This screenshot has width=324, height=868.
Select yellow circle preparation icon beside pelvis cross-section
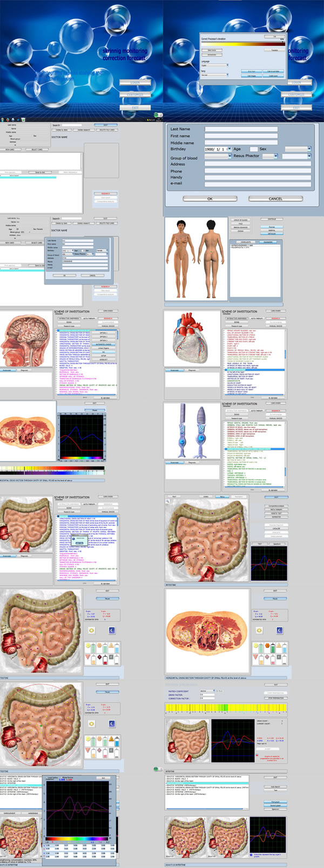click(x=255, y=647)
